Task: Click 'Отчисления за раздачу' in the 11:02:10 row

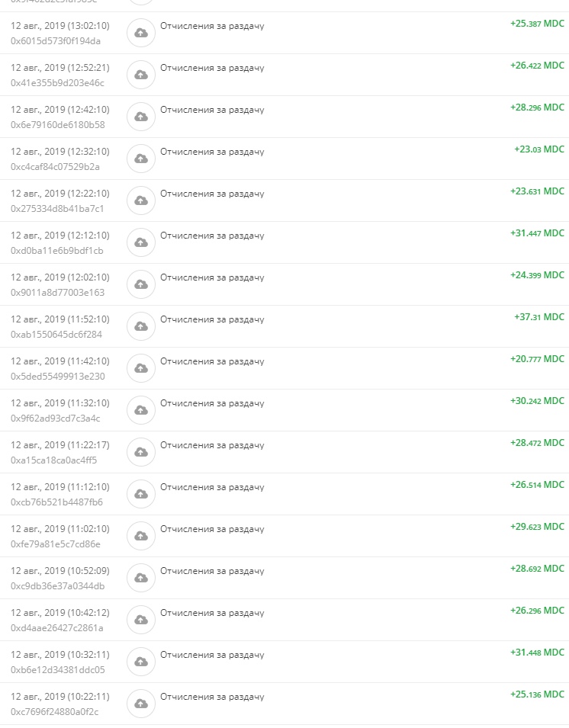Action: (x=212, y=529)
